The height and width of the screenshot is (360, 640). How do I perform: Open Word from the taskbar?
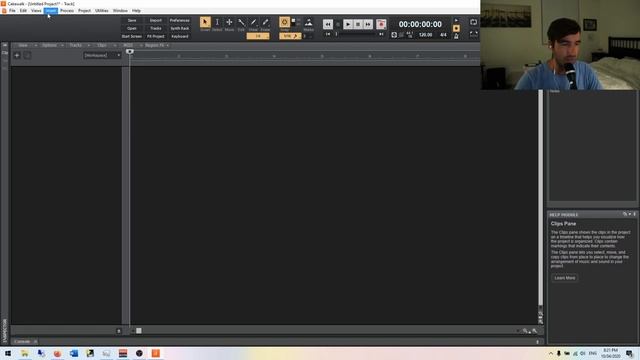pyautogui.click(x=74, y=353)
